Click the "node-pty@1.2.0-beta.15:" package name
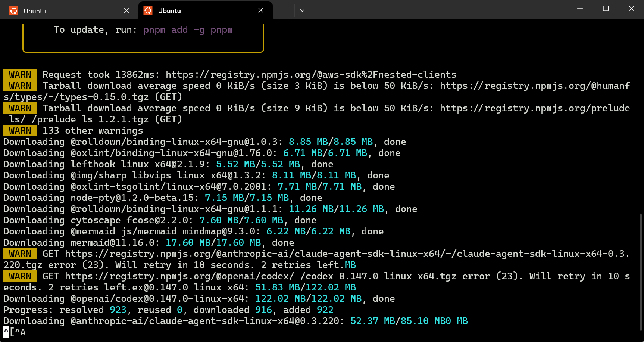Viewport: 644px width, 342px height. [x=135, y=198]
